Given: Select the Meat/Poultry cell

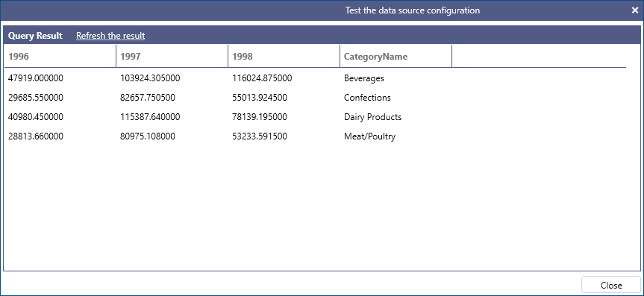Looking at the screenshot, I should 369,136.
